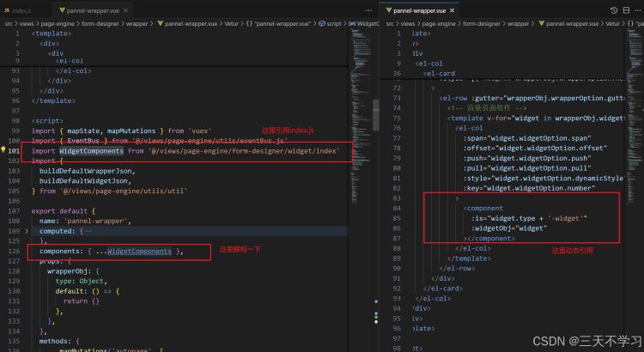Click the 'script' breadcrumb symbol in left editor

333,23
